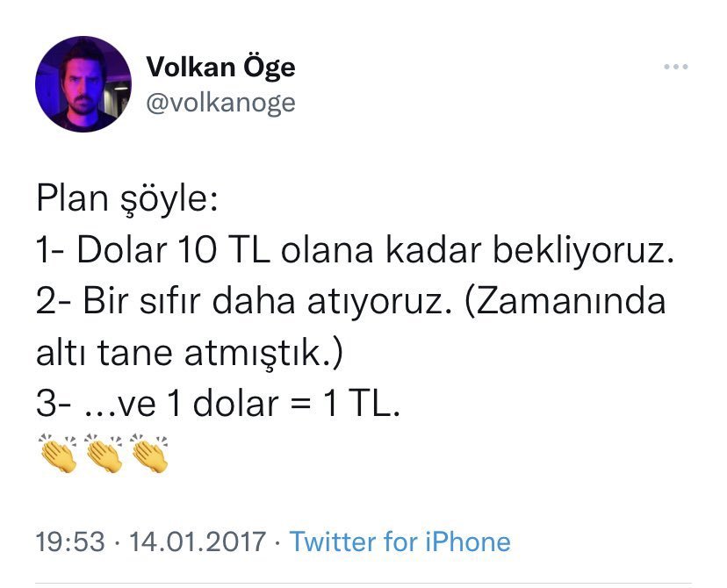
Task: Click the line starting '2- Bir sıfır daha'
Action: pos(351,302)
